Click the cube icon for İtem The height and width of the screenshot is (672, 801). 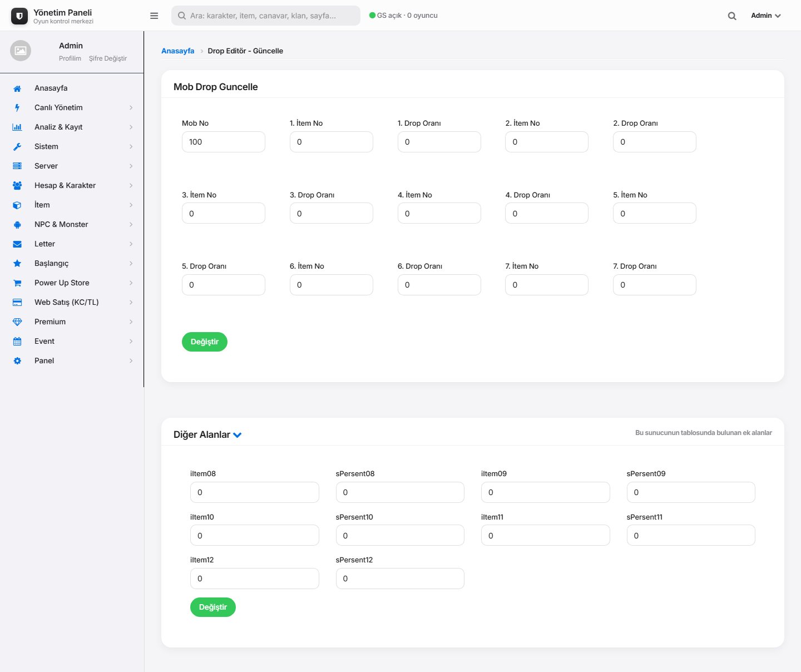pos(17,205)
